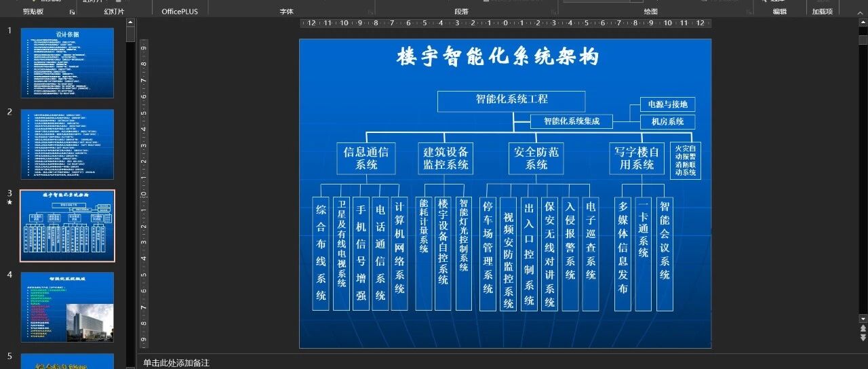Select the 保安无线对讲系统 vertical box
Screen dimensions: 868x369
click(549, 254)
